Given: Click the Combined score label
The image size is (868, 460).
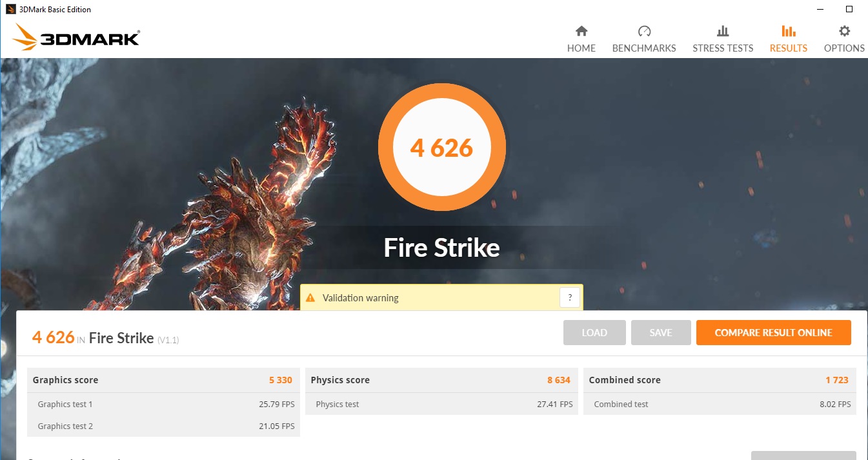Looking at the screenshot, I should [x=625, y=380].
